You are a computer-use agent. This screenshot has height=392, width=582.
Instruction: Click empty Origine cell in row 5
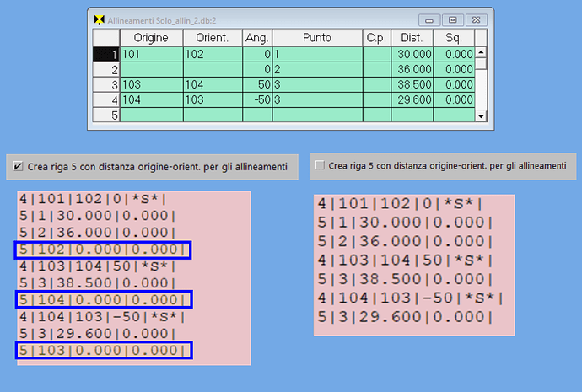coord(152,115)
